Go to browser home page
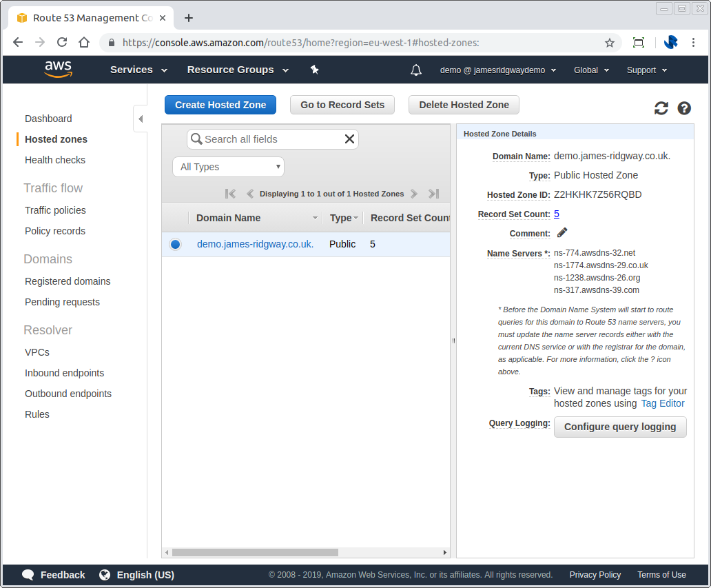This screenshot has height=588, width=711. pos(84,43)
